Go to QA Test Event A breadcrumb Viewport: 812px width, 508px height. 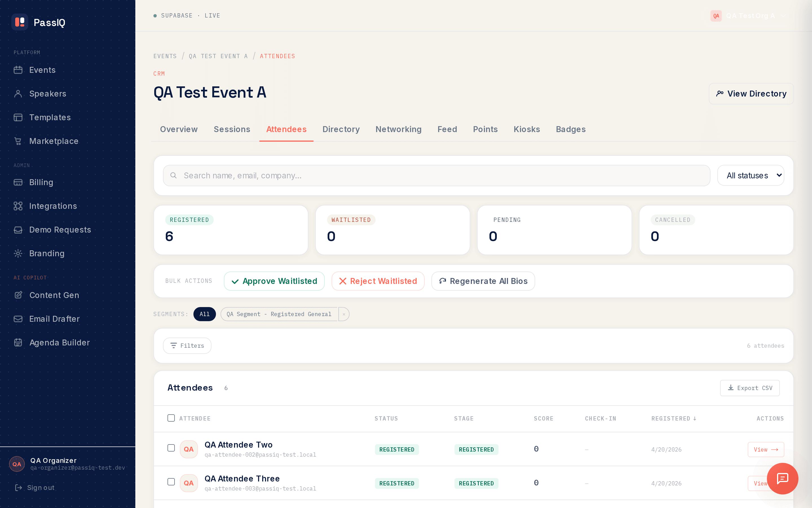(x=218, y=56)
